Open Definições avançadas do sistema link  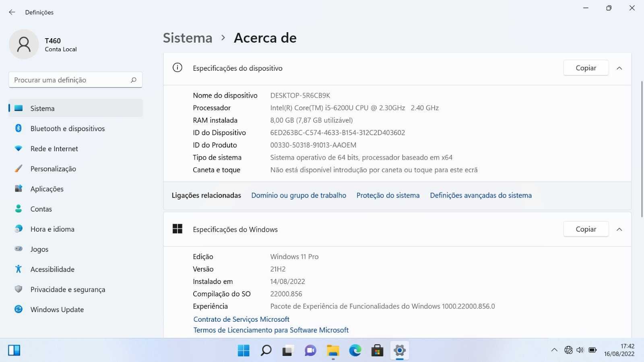[x=481, y=195]
